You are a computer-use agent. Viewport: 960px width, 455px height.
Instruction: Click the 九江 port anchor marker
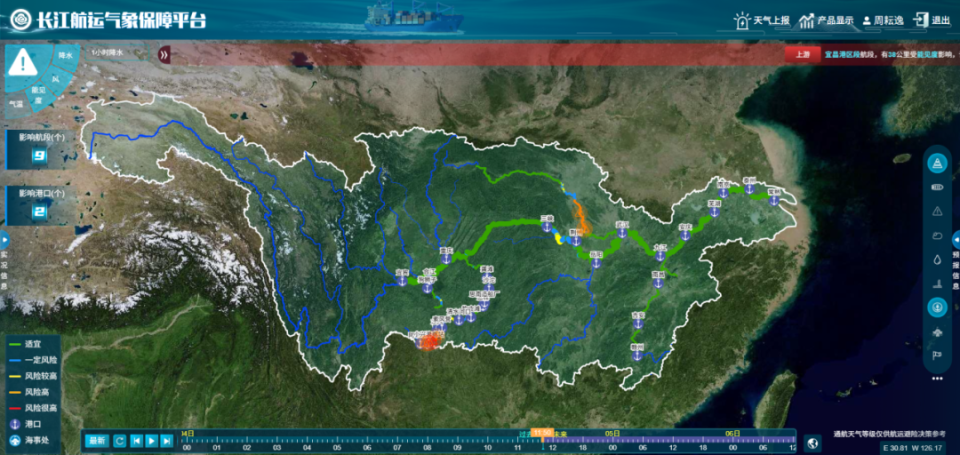click(x=660, y=255)
